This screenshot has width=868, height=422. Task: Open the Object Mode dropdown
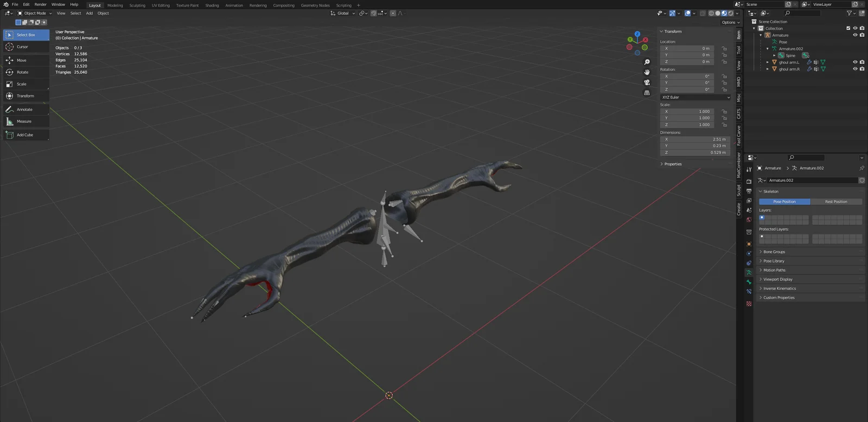(35, 14)
